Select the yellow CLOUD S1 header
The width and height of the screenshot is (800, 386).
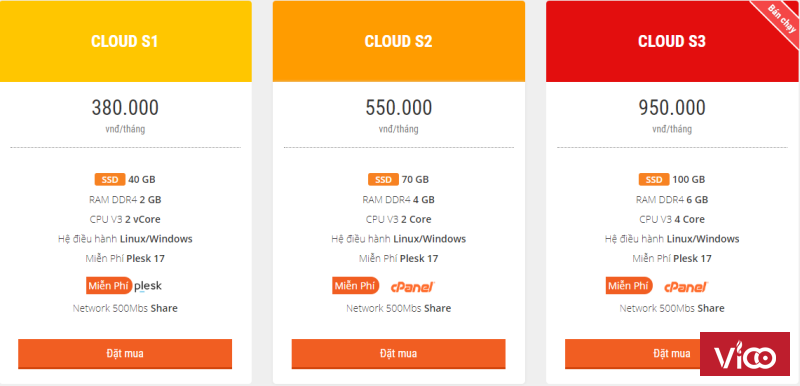[x=126, y=41]
